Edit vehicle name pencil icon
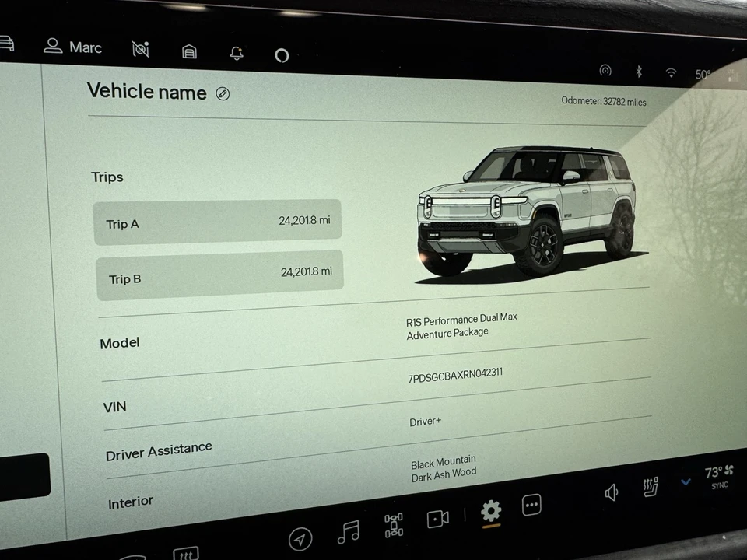The height and width of the screenshot is (560, 747). [223, 93]
